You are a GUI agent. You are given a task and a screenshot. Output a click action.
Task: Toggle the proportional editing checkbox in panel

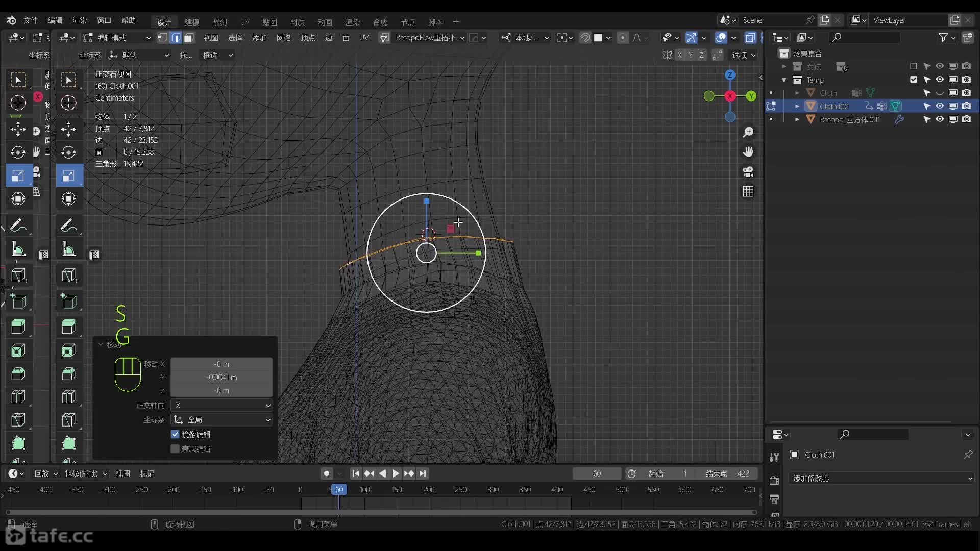click(175, 449)
